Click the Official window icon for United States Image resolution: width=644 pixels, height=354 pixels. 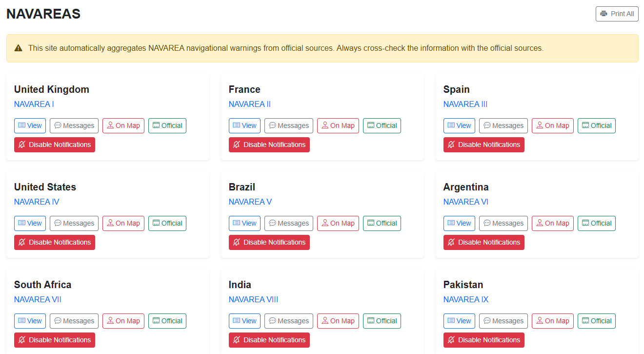[156, 223]
